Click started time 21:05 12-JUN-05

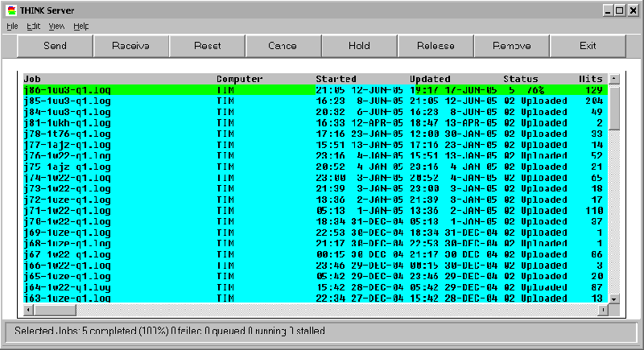point(359,90)
